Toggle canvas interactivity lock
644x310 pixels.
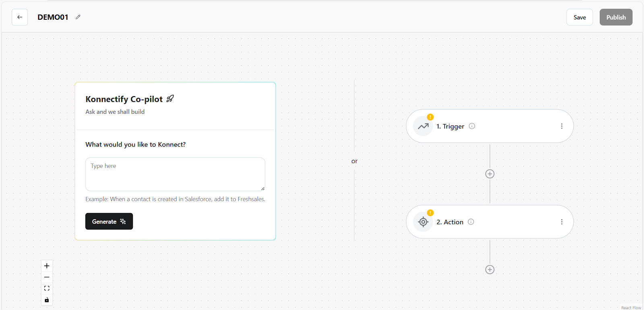coord(47,300)
